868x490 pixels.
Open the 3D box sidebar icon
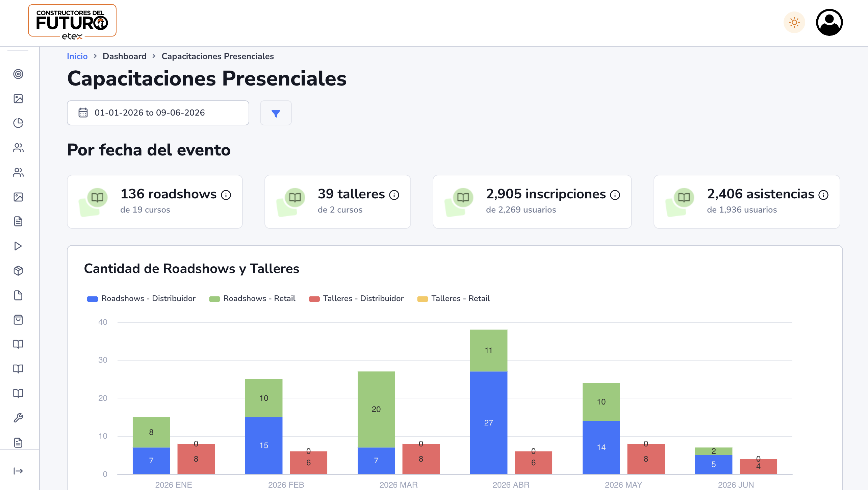[x=18, y=271]
